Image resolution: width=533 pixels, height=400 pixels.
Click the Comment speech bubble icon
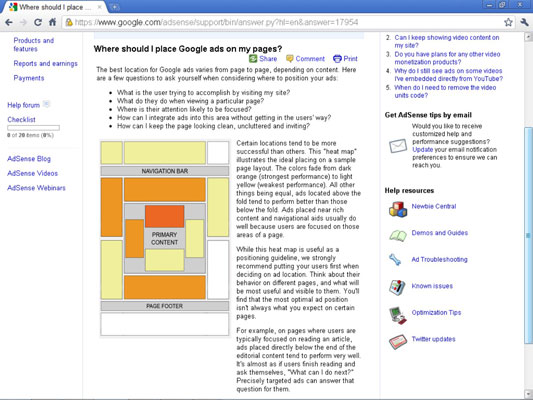(290, 59)
